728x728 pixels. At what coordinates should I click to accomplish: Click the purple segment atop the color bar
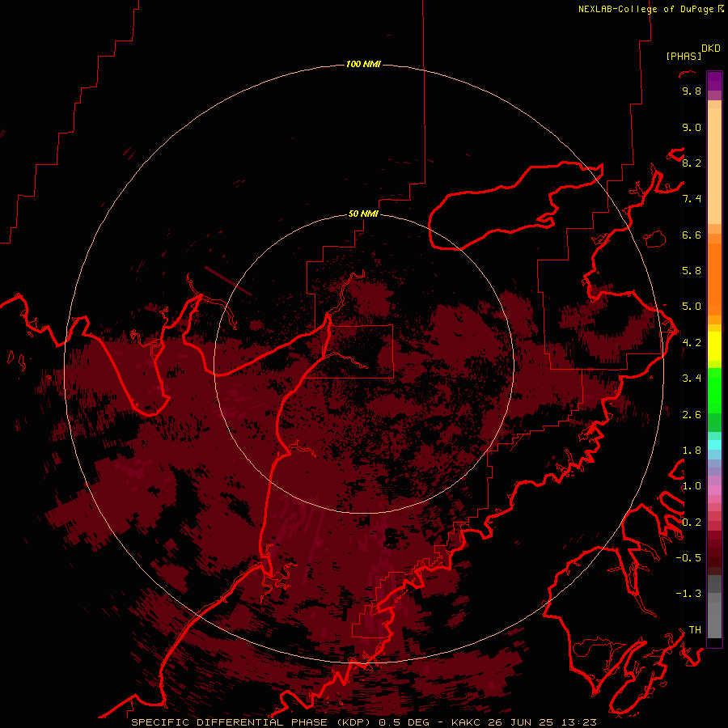[x=714, y=81]
